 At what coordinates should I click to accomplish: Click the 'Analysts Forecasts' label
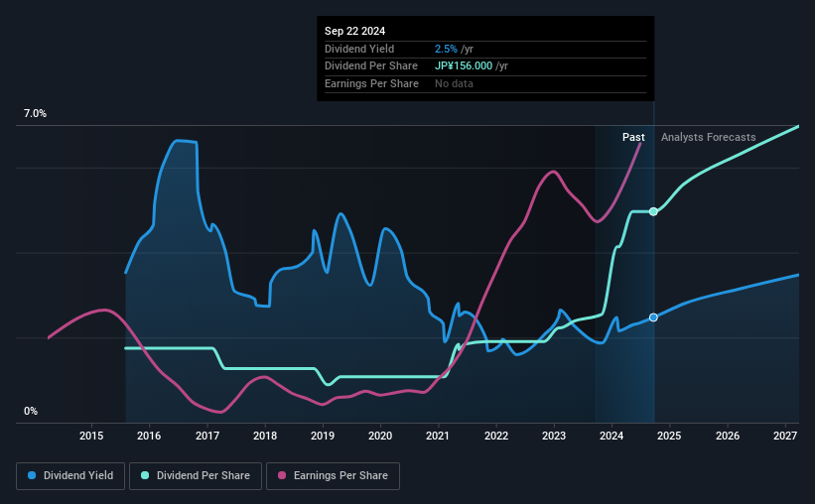[x=709, y=137]
